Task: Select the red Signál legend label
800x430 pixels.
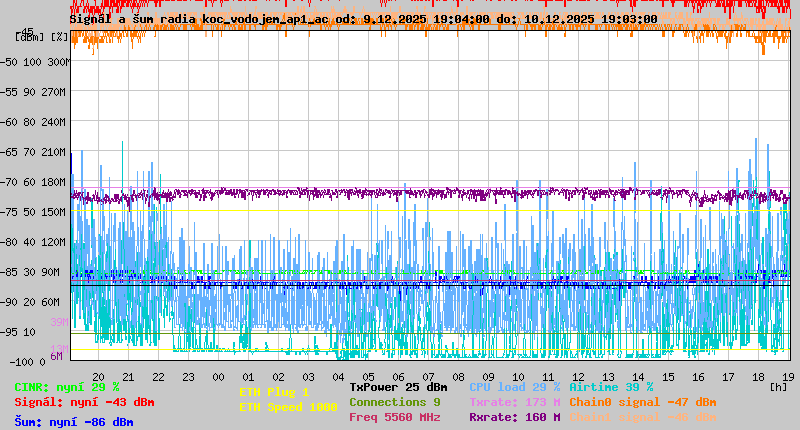Action: (x=84, y=402)
